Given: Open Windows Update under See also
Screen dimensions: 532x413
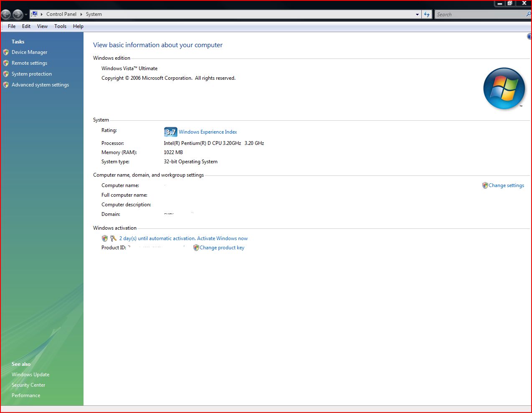Looking at the screenshot, I should 30,375.
